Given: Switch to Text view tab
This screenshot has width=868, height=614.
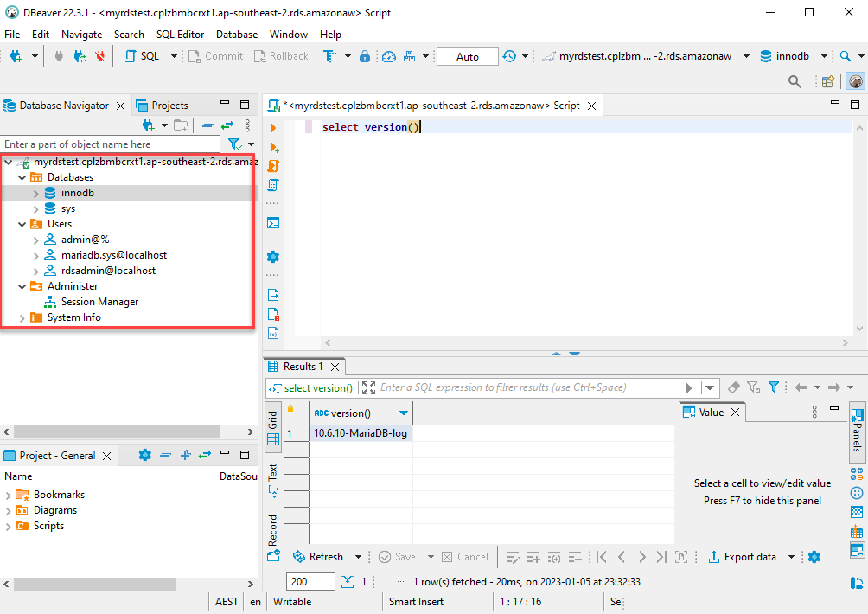Looking at the screenshot, I should [x=273, y=479].
